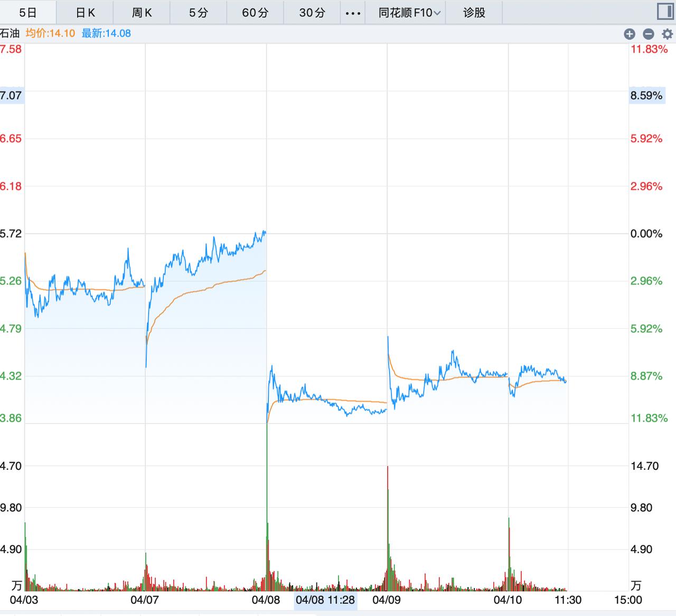Click the 14.70 volume label on right axis
This screenshot has height=616, width=676.
pos(645,466)
